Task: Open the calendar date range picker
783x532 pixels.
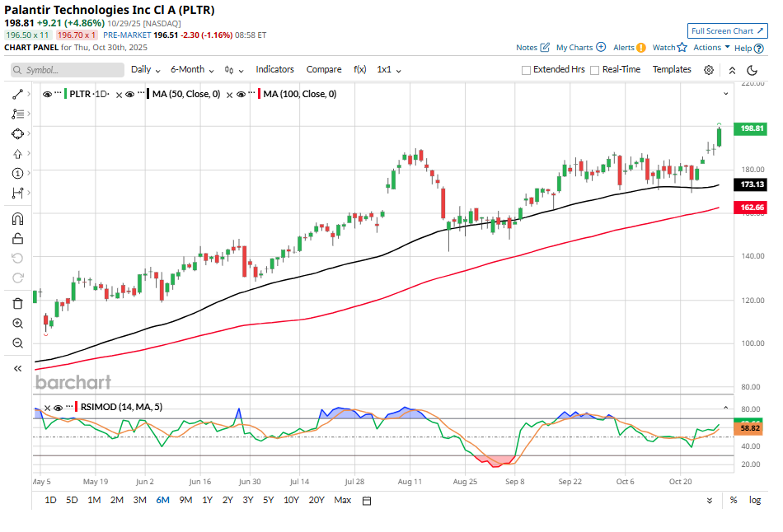Action: pos(367,501)
